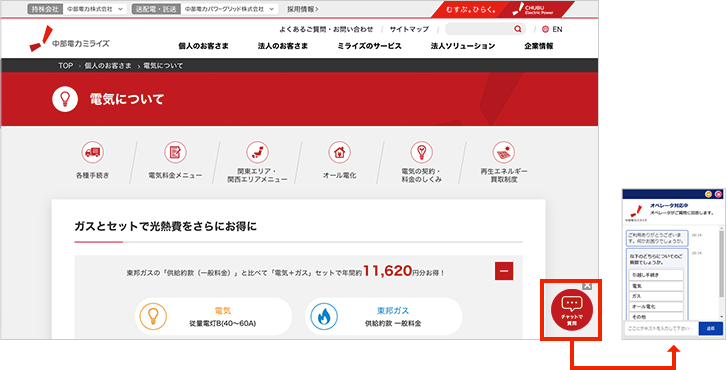Click the chat scrollbar down arrow

[721, 317]
